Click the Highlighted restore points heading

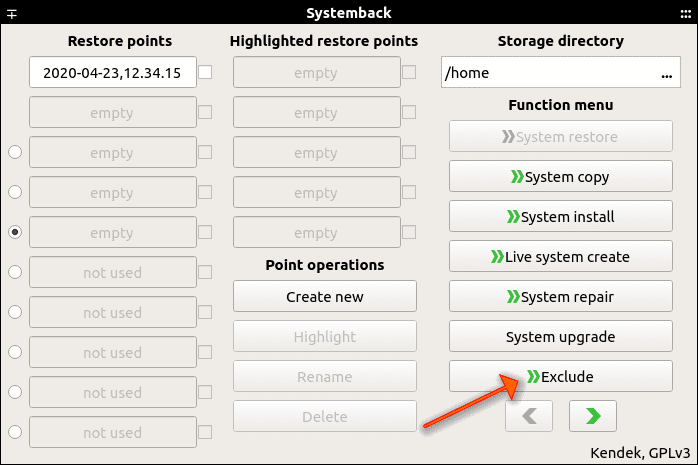click(324, 41)
